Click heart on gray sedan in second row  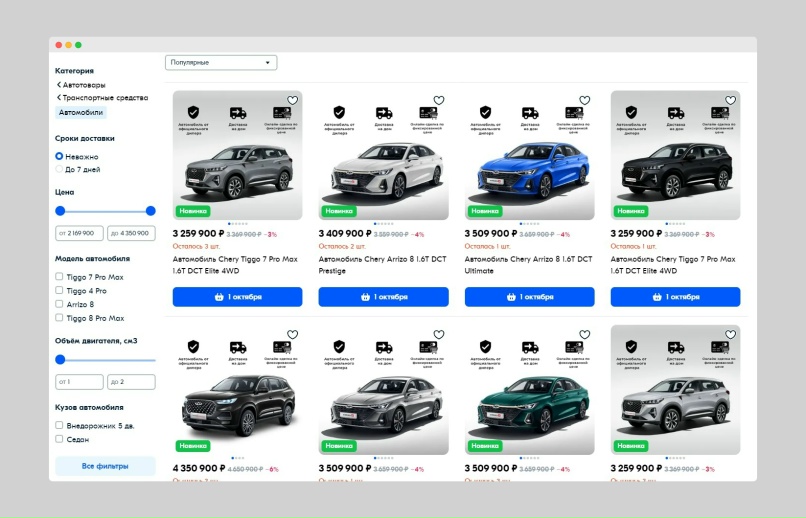tap(438, 335)
